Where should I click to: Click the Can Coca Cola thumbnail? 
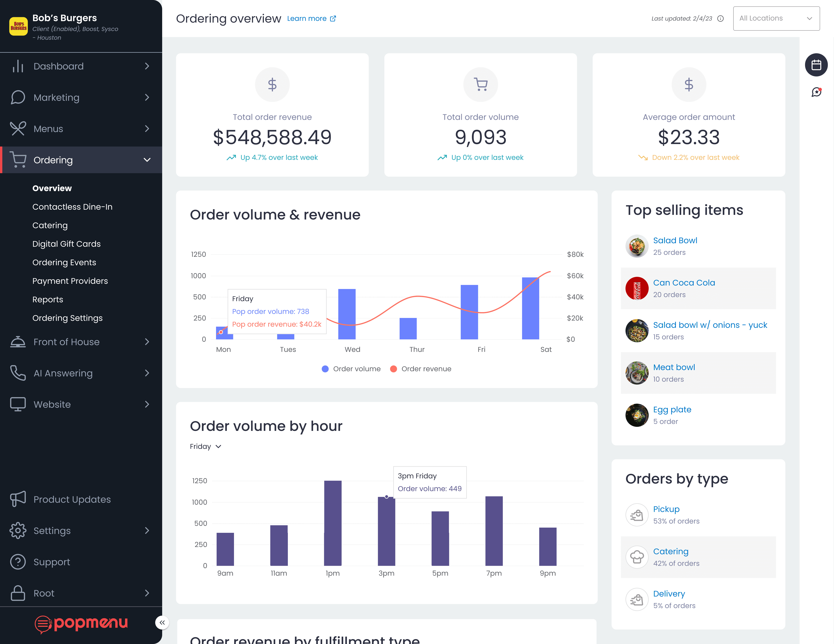pos(637,288)
